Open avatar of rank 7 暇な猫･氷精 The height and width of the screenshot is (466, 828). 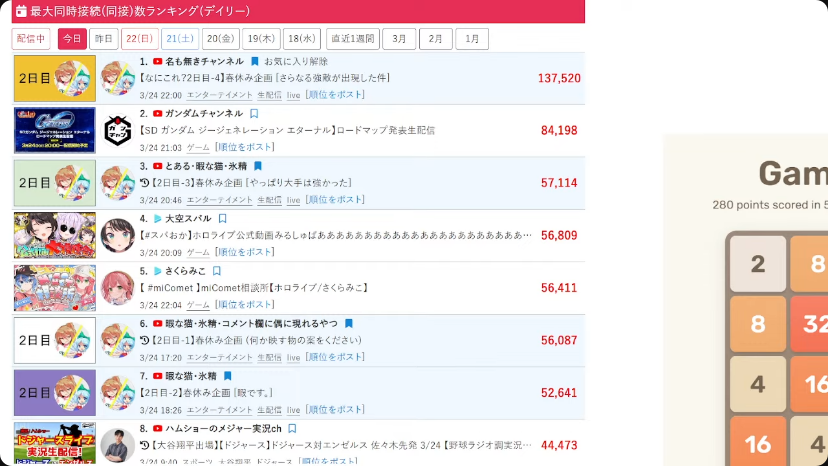coord(118,393)
